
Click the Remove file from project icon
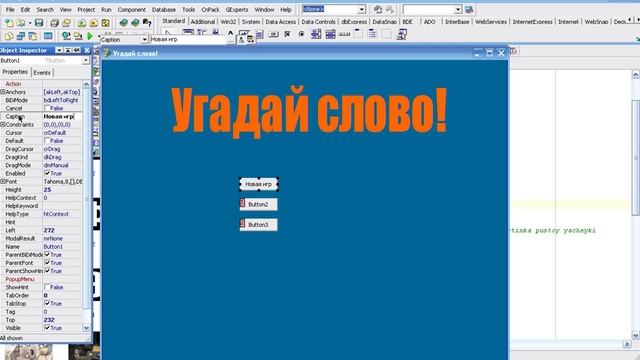tap(93, 23)
